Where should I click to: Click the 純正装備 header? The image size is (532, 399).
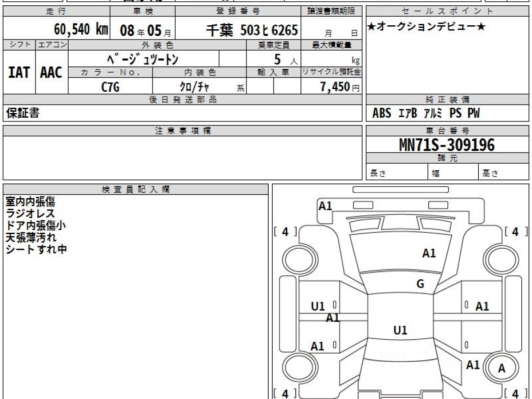[447, 100]
